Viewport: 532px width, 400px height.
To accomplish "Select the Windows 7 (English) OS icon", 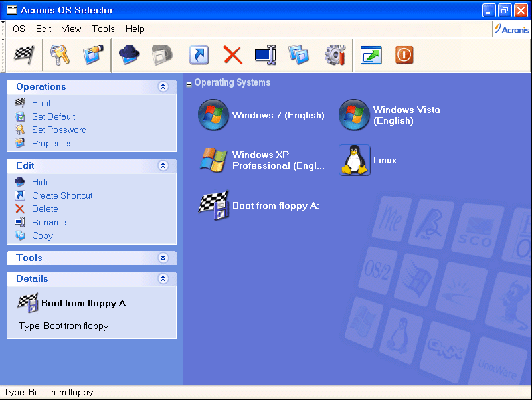I will [x=213, y=115].
